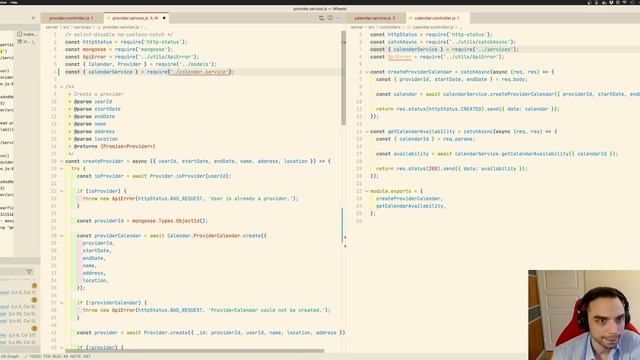640x360 pixels.
Task: Fold the module.exports block at line 22
Action: tap(367, 191)
